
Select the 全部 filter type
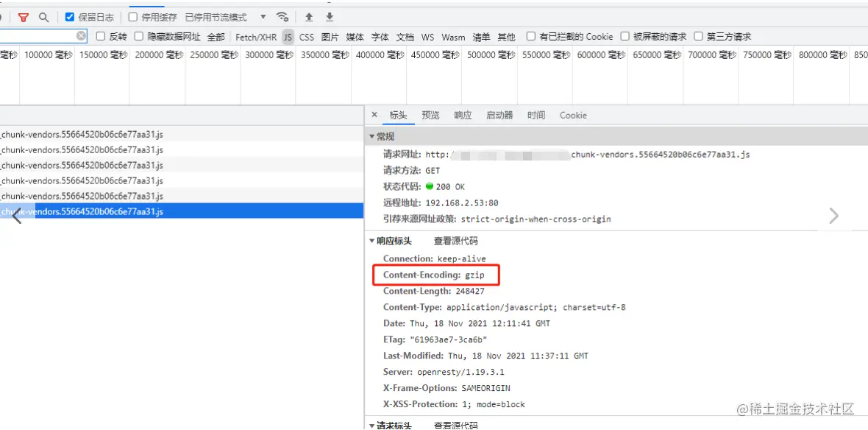(216, 37)
